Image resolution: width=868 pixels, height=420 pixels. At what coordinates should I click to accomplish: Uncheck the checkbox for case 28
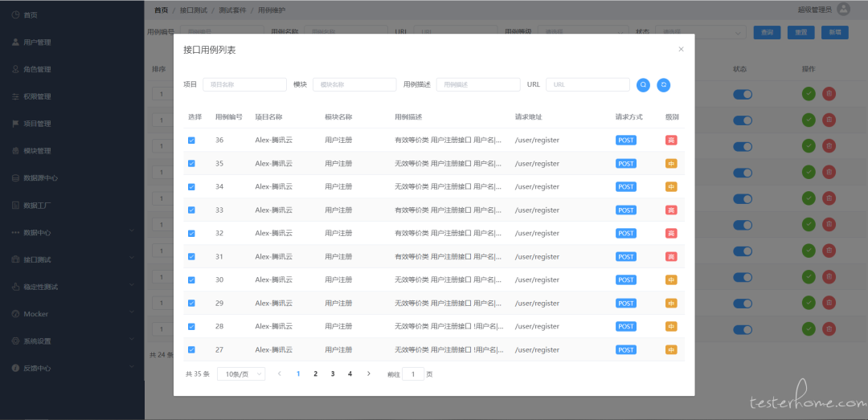tap(191, 327)
